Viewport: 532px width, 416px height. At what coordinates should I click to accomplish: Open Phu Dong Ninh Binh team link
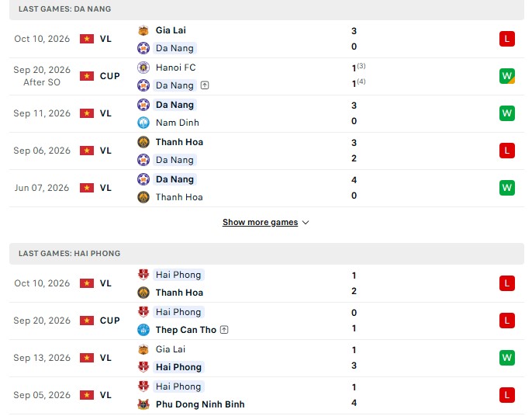click(x=200, y=404)
